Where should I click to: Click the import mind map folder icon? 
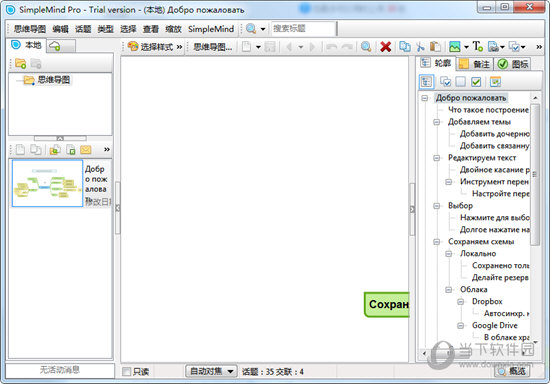[x=55, y=150]
